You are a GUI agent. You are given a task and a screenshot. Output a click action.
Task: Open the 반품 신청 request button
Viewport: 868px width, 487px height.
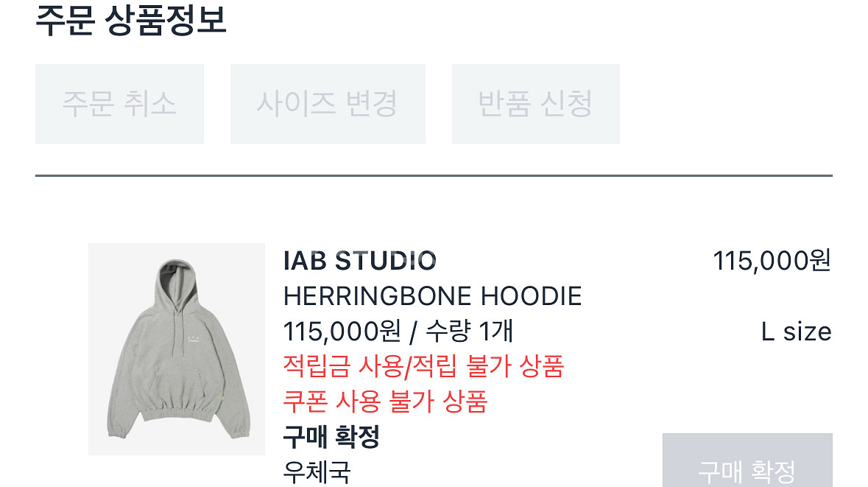tap(536, 104)
